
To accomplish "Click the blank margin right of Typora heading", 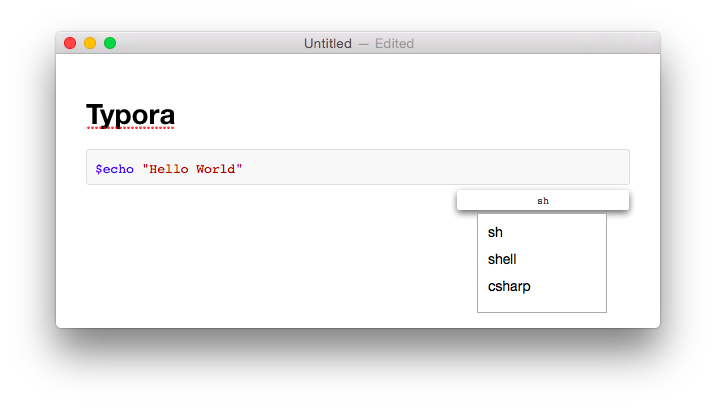I will pyautogui.click(x=400, y=115).
